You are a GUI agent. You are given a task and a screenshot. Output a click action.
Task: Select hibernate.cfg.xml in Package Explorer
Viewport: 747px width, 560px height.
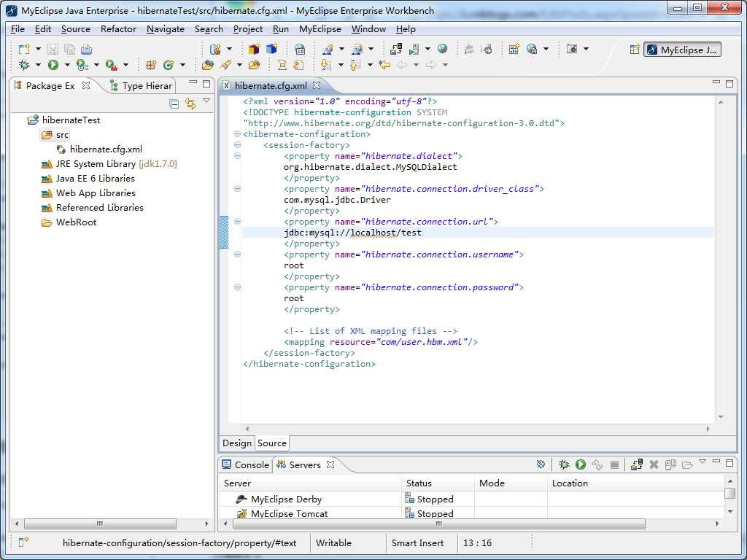coord(106,149)
